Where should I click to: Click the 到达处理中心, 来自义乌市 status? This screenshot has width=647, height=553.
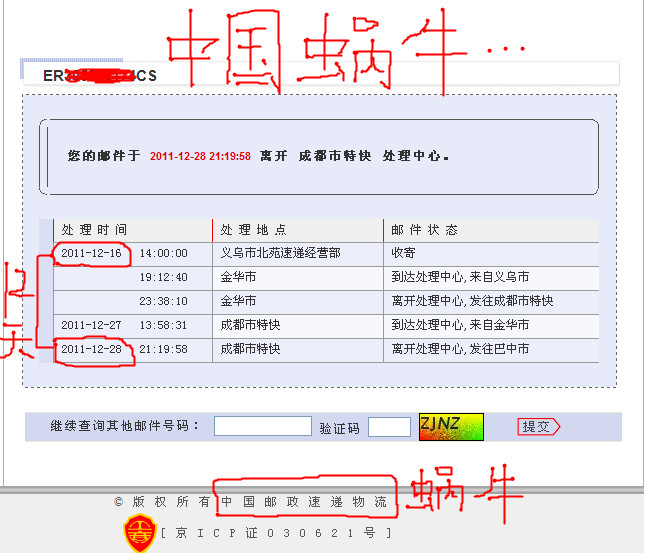coord(460,278)
